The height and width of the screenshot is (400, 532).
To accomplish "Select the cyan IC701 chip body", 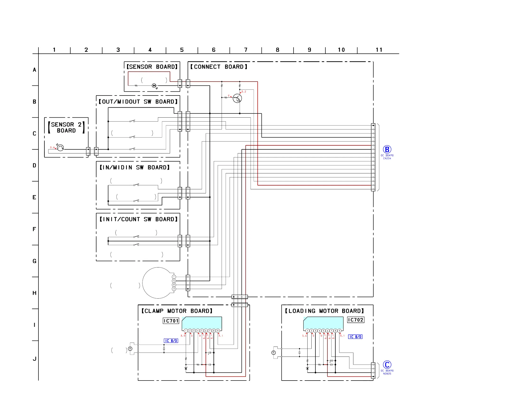I will [x=202, y=323].
